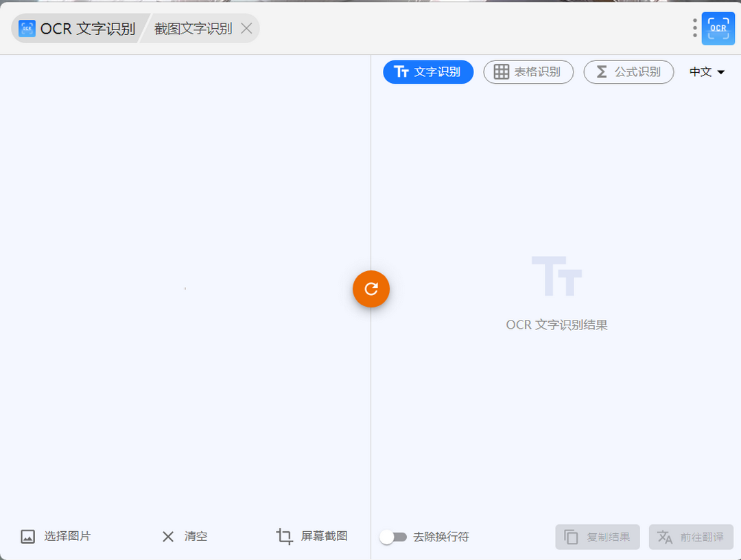Switch to the 截图文字识别 tab

coord(193,29)
